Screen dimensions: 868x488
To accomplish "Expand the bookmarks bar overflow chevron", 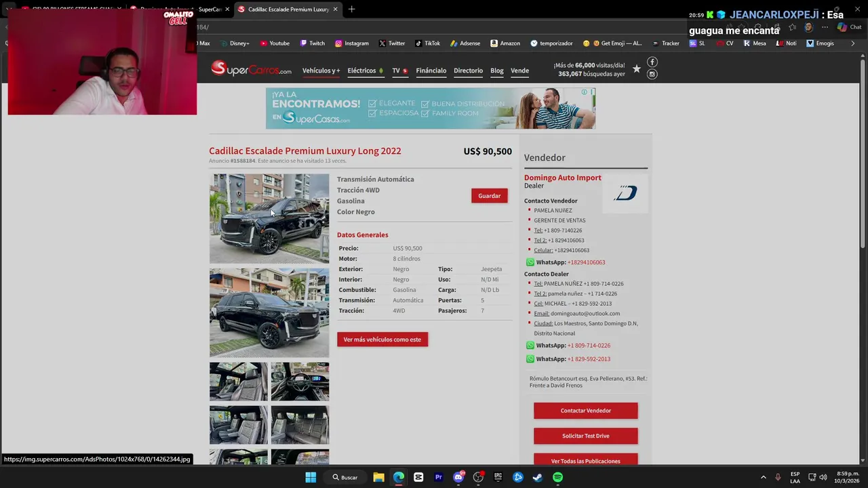I will click(853, 43).
